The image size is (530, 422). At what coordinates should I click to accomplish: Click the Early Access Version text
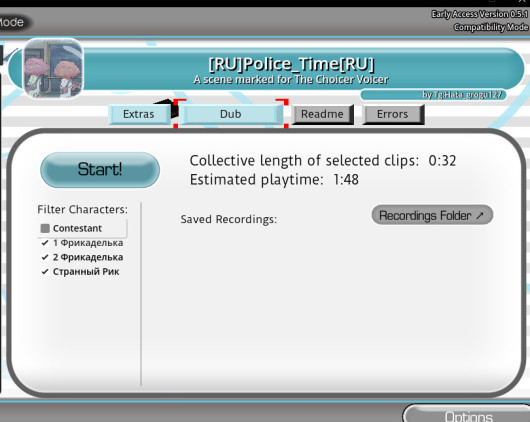pyautogui.click(x=480, y=14)
